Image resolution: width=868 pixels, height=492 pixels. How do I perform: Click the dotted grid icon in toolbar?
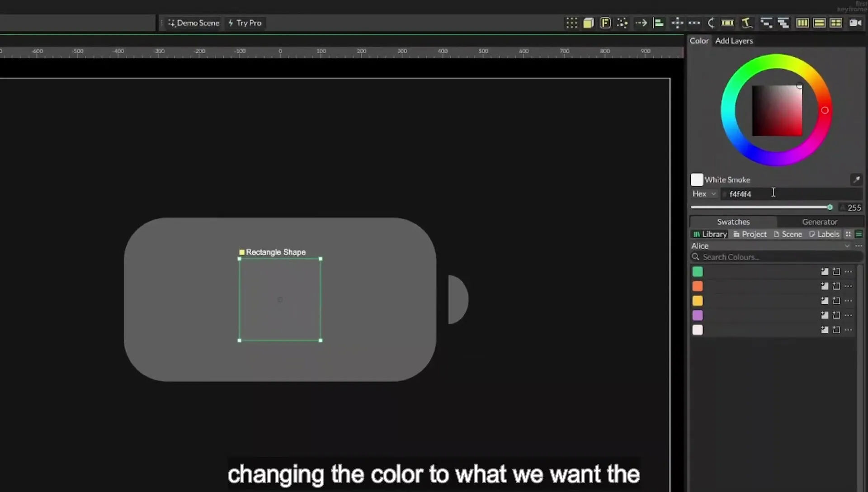(571, 23)
